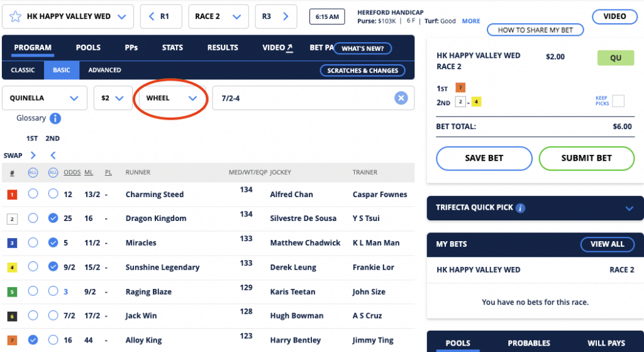Click black number 6 saddle cloth icon
The height and width of the screenshot is (352, 644).
[13, 317]
